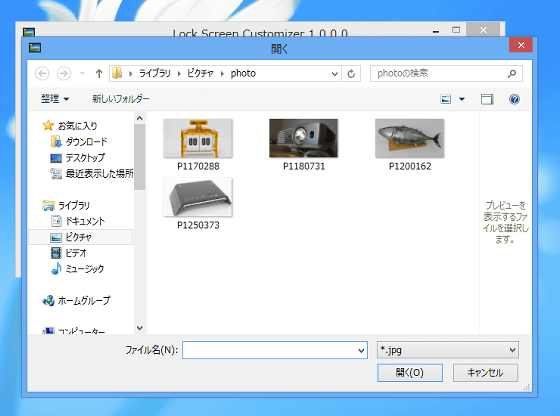Click the forward navigation arrow

pyautogui.click(x=64, y=74)
